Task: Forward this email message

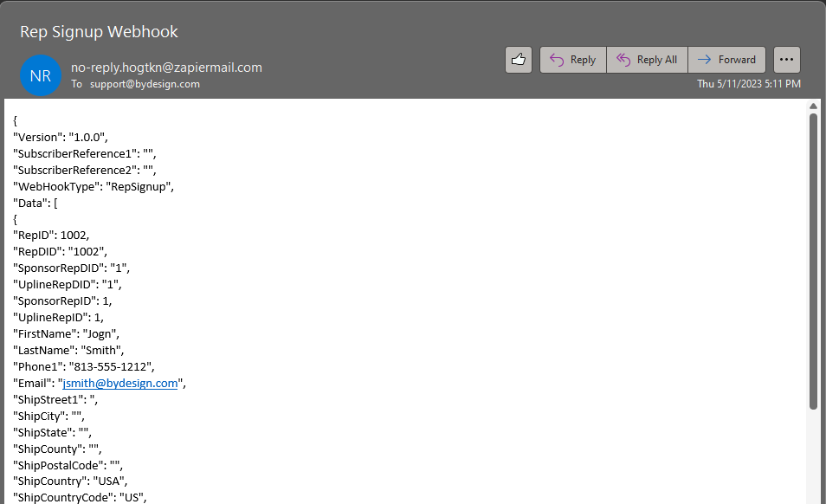Action: pos(727,60)
